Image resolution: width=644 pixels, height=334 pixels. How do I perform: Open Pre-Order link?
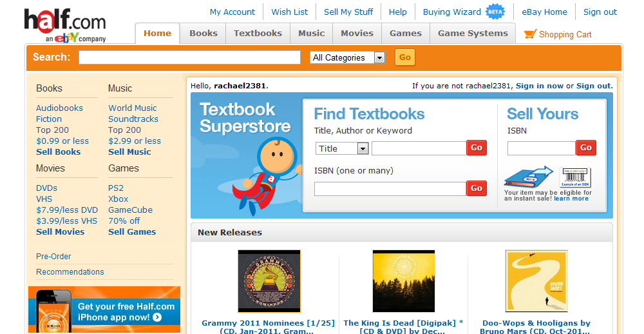(53, 256)
